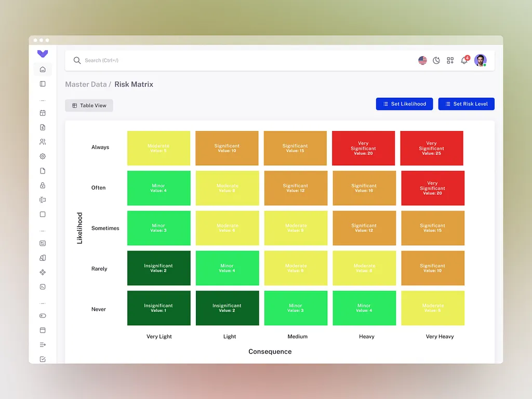Click the gear settings icon in sidebar
This screenshot has height=399, width=532.
43,156
